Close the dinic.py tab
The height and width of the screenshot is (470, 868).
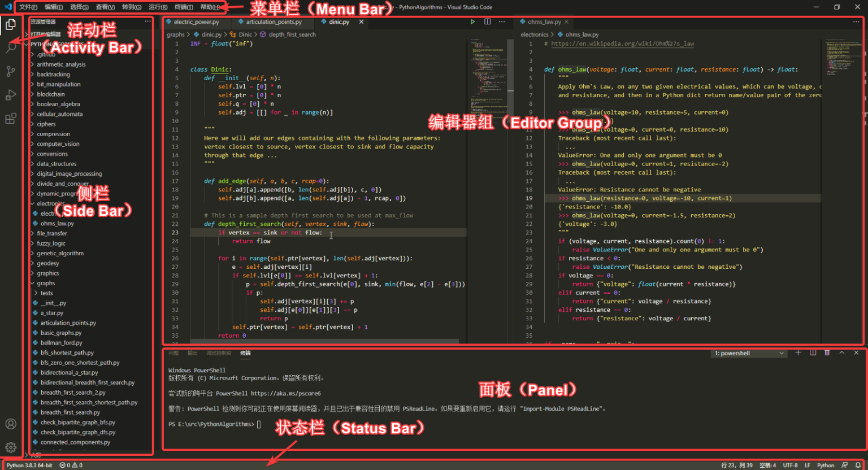pyautogui.click(x=361, y=21)
